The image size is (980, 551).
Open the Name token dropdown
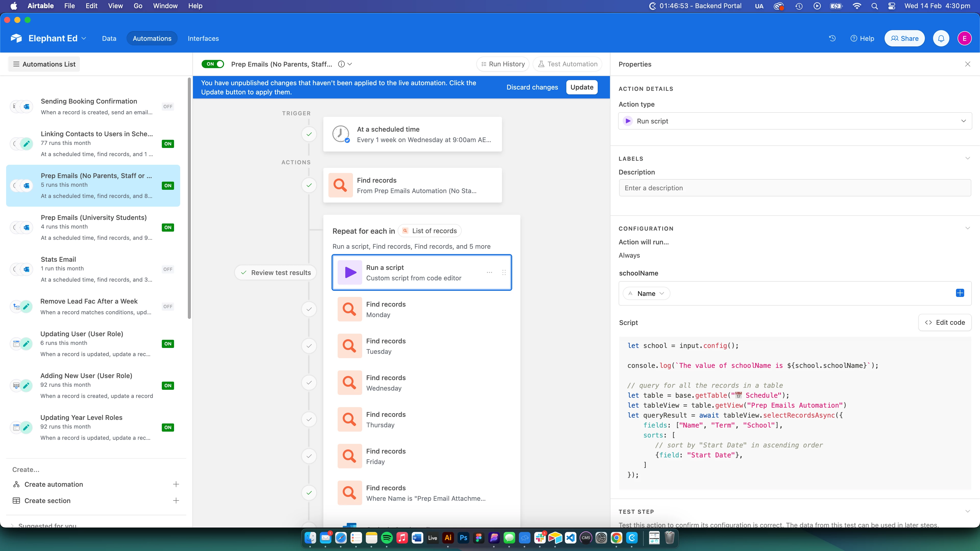pyautogui.click(x=646, y=294)
